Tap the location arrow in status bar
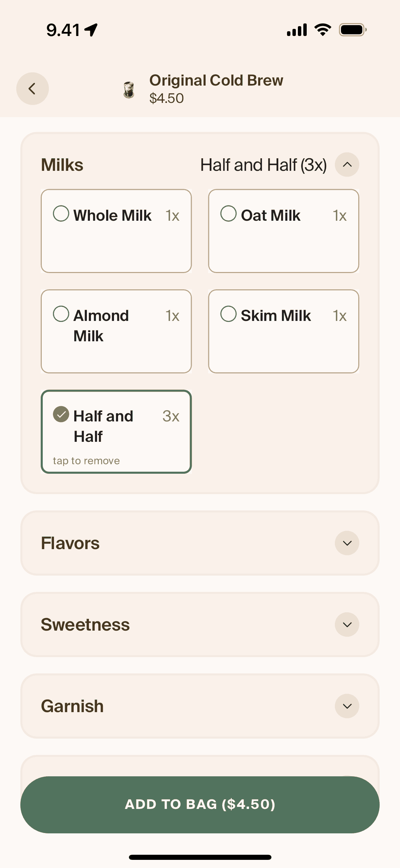400x868 pixels. (x=91, y=30)
